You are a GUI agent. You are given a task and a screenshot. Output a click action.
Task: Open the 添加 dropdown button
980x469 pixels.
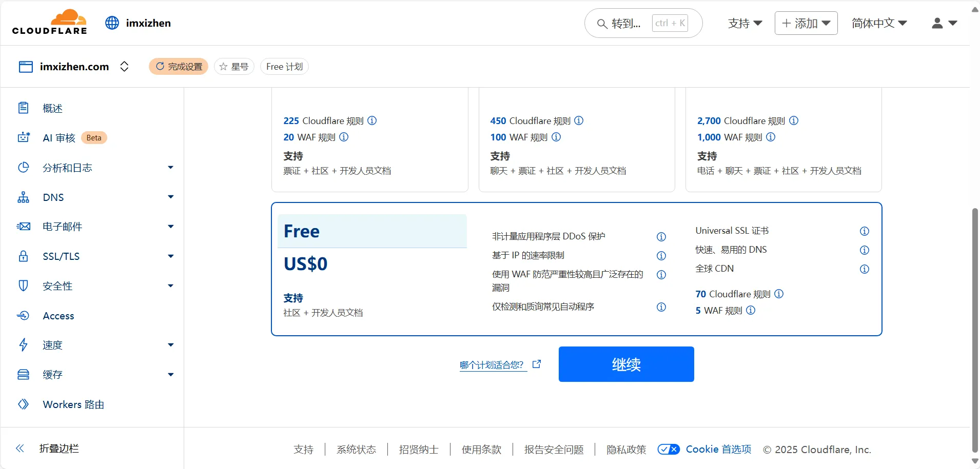click(x=806, y=23)
